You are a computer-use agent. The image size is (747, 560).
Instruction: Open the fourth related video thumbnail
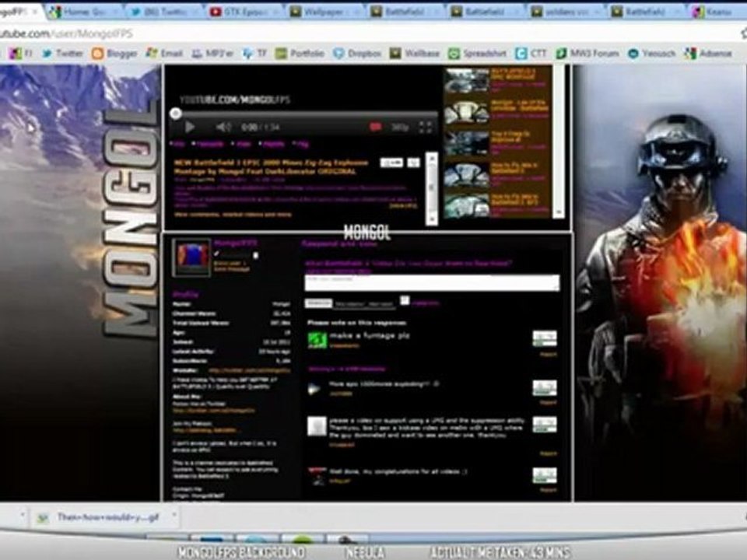coord(466,174)
